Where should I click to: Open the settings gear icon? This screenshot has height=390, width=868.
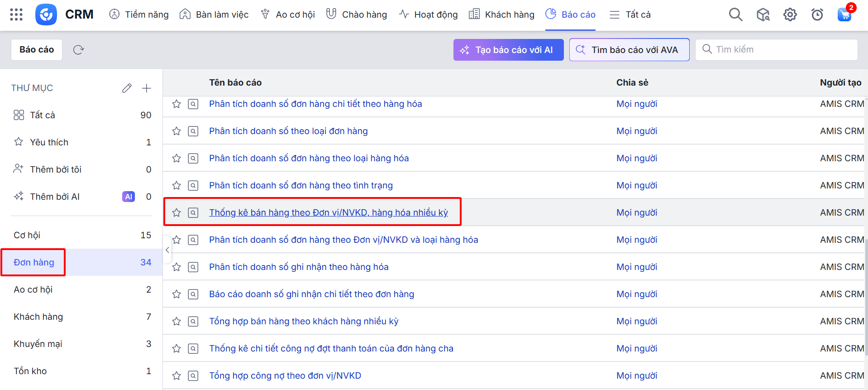pos(790,14)
